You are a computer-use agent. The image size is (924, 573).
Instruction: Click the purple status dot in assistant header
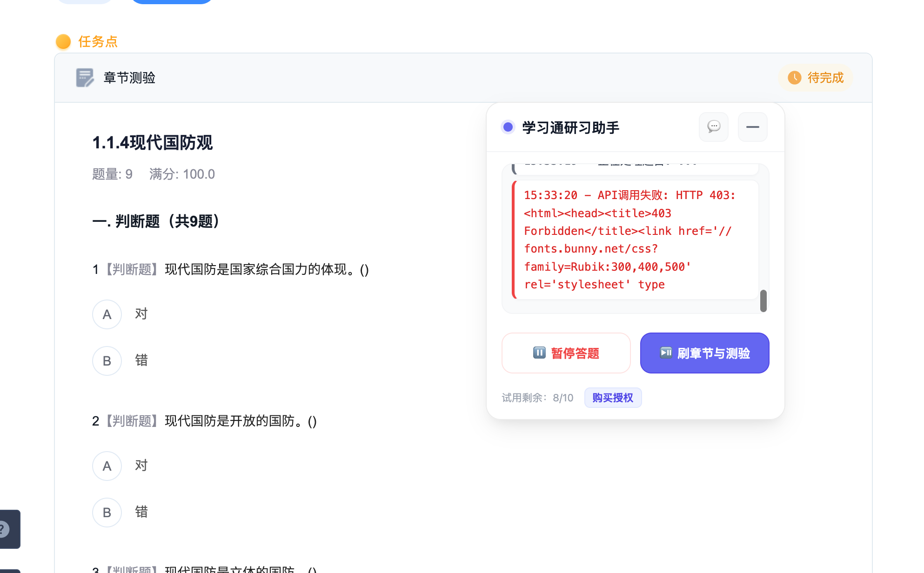pos(508,127)
